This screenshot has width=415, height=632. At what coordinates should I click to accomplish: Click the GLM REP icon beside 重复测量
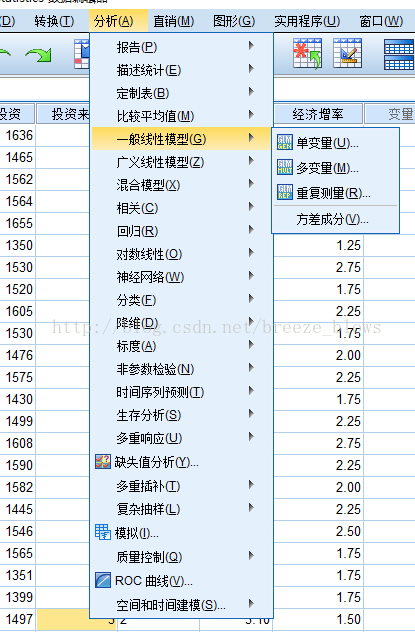285,192
